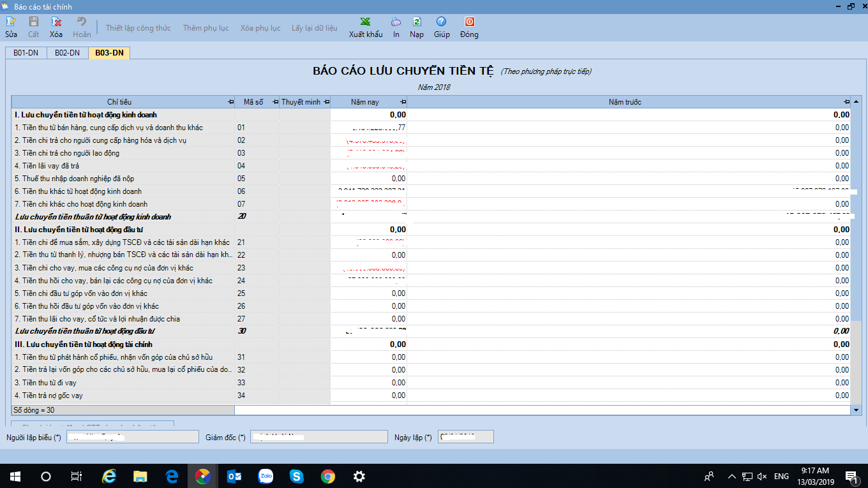Click Thiết lập công thức button
Screen dimensions: 868x488
pos(138,28)
